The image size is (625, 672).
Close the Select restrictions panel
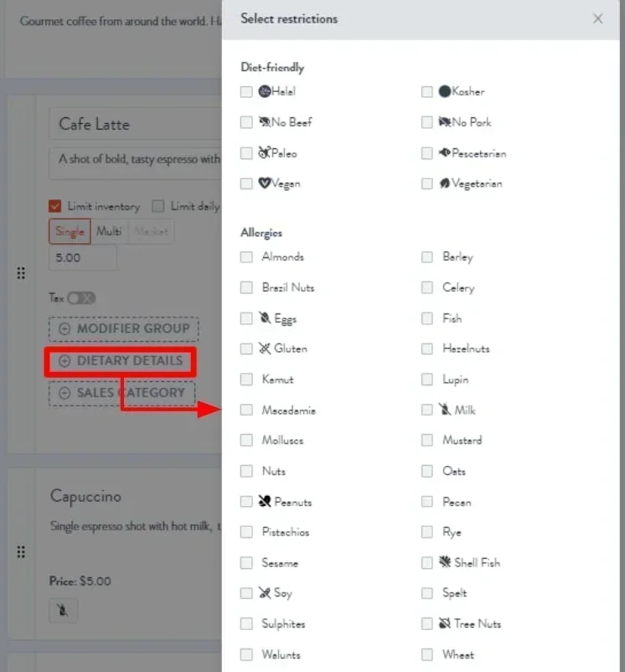(x=597, y=19)
